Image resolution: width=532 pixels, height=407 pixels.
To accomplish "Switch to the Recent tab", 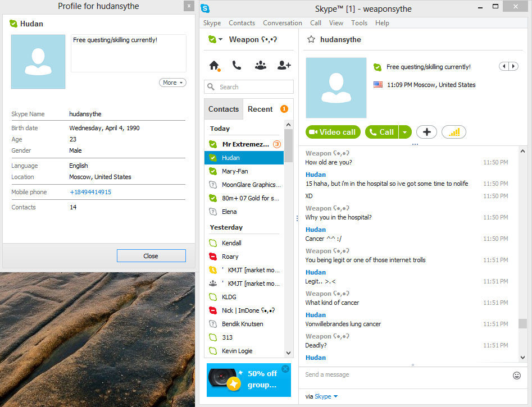I will [260, 109].
